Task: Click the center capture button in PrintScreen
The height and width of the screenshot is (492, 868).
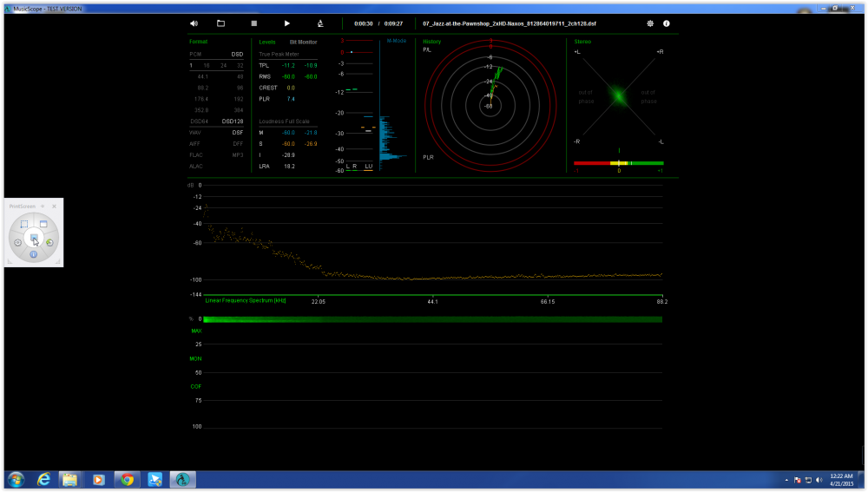Action: click(34, 239)
